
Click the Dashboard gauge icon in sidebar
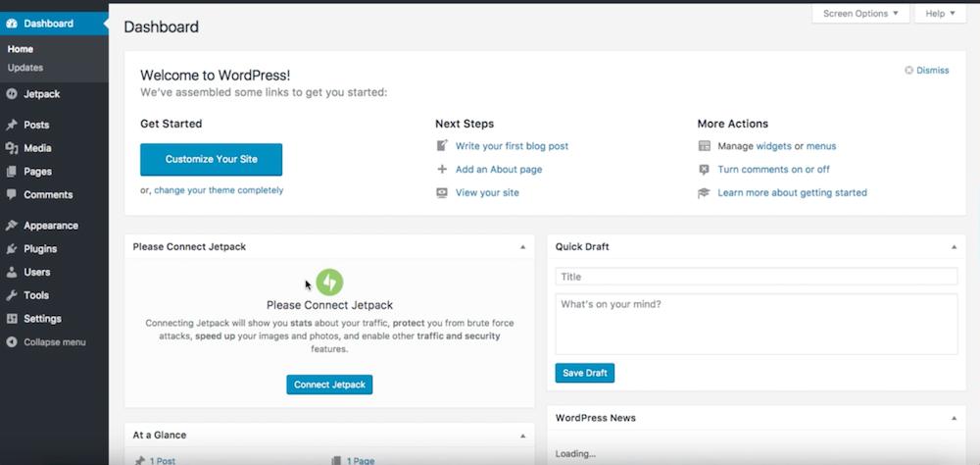(11, 24)
